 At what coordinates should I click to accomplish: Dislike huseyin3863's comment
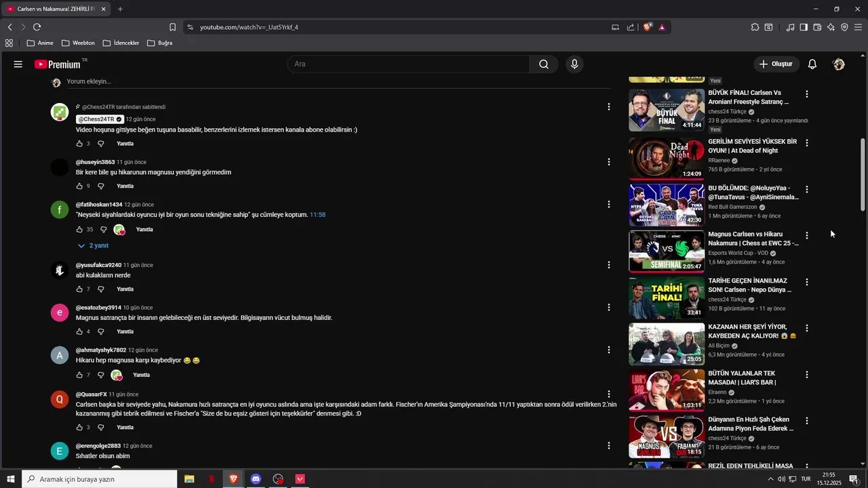pyautogui.click(x=101, y=186)
